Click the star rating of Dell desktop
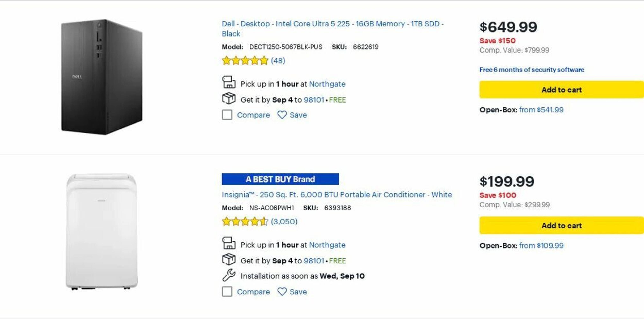 [x=245, y=61]
